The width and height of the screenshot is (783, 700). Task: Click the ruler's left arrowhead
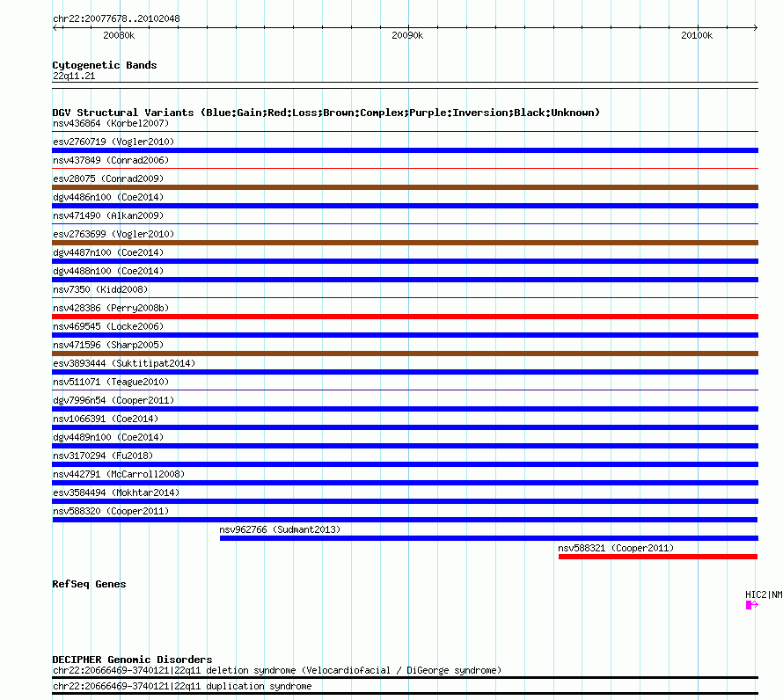tap(55, 27)
